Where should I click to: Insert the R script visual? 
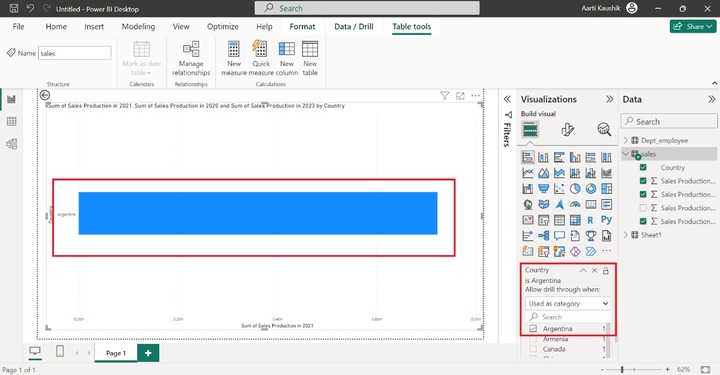591,220
